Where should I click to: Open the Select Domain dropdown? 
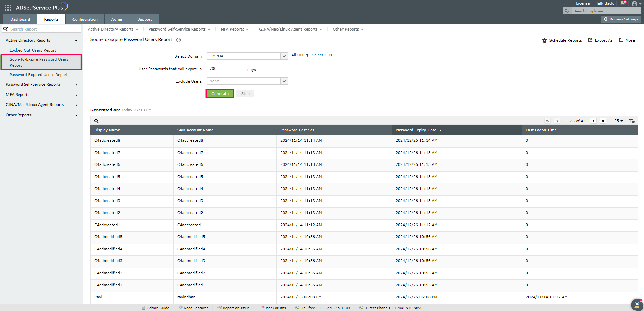coord(247,56)
